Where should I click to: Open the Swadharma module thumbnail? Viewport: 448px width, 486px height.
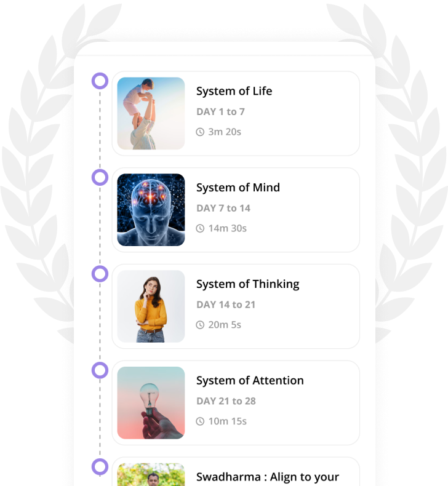click(151, 474)
